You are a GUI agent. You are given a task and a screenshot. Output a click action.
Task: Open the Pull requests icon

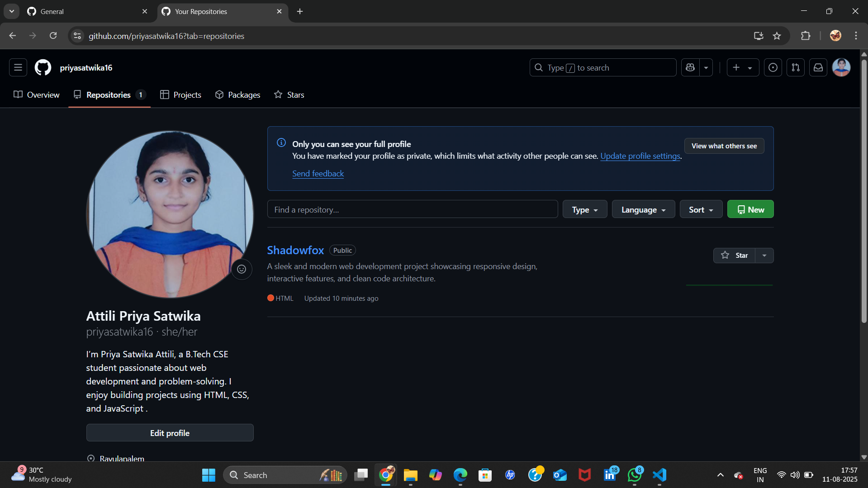tap(796, 67)
